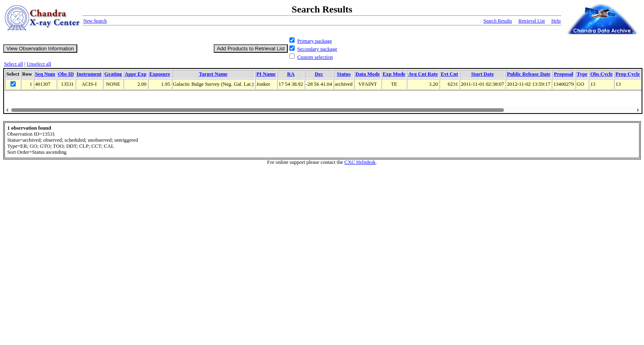Click the PI name Jonker cell

[266, 84]
